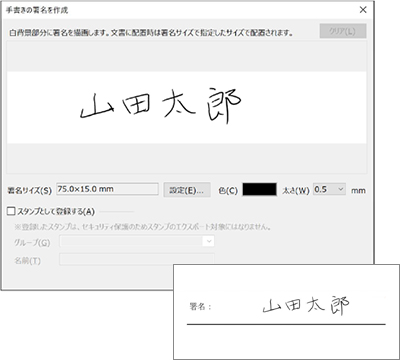Screen dimensions: 400x360
Task: Close the 手書きの署名を作成 dialog
Action: 363,10
